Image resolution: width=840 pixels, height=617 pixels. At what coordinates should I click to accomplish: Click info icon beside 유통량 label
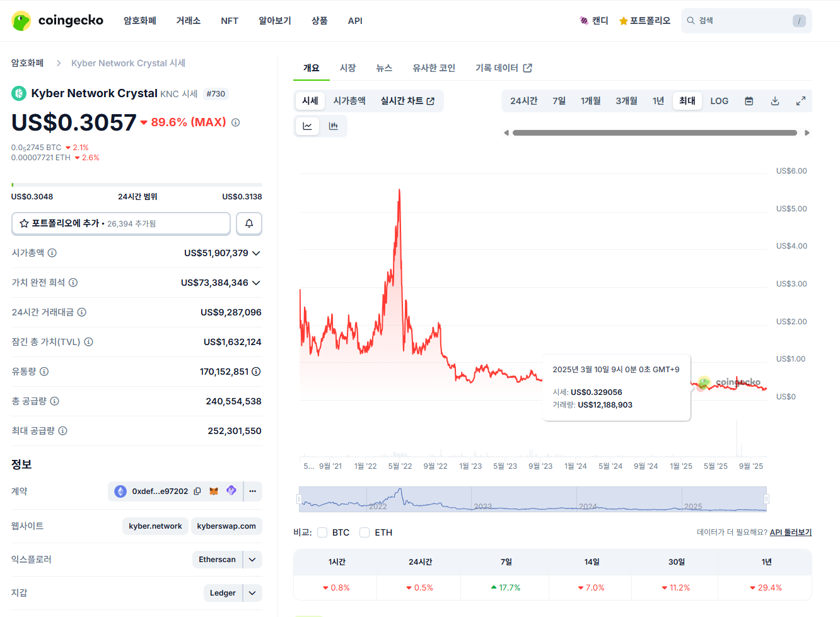[x=44, y=372]
